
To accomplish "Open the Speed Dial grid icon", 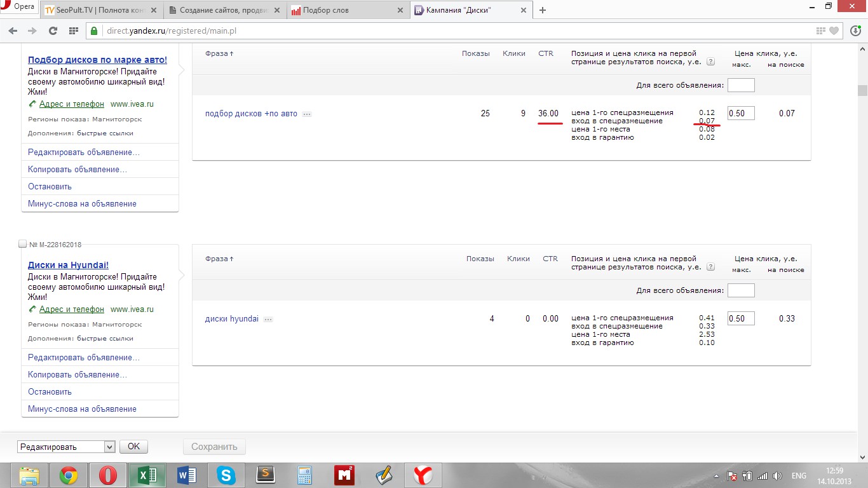I will (x=74, y=30).
